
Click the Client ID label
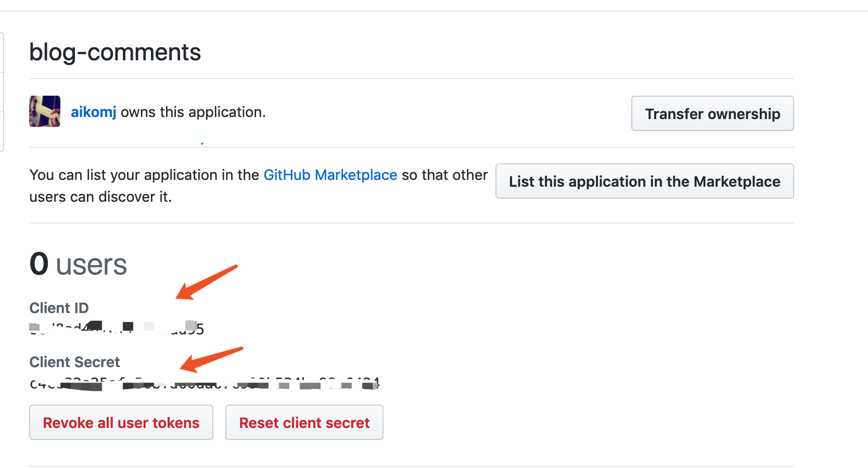click(x=59, y=308)
